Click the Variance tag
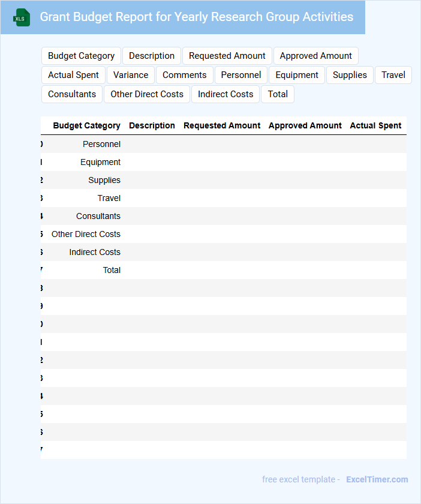Screen dimensions: 421x504 131,75
